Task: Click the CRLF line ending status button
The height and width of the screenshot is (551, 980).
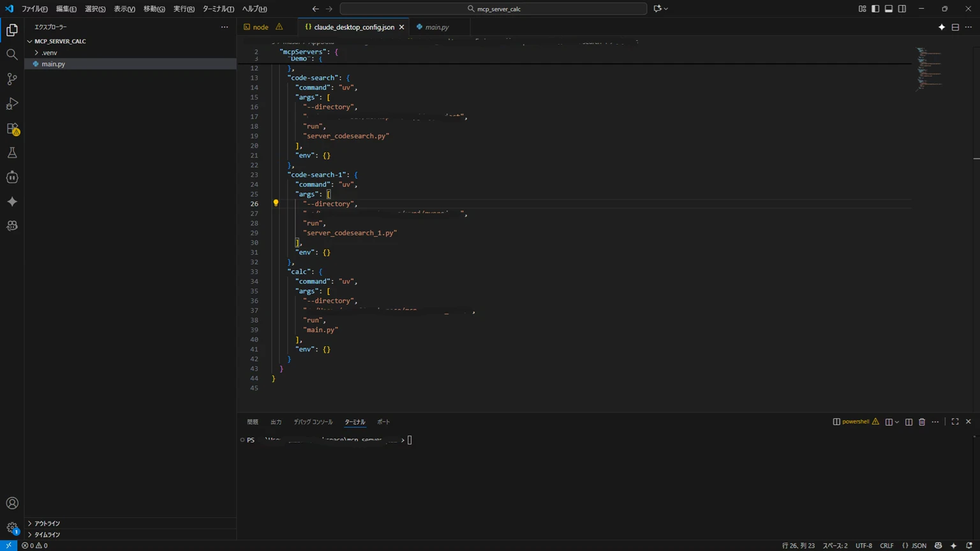Action: [887, 546]
